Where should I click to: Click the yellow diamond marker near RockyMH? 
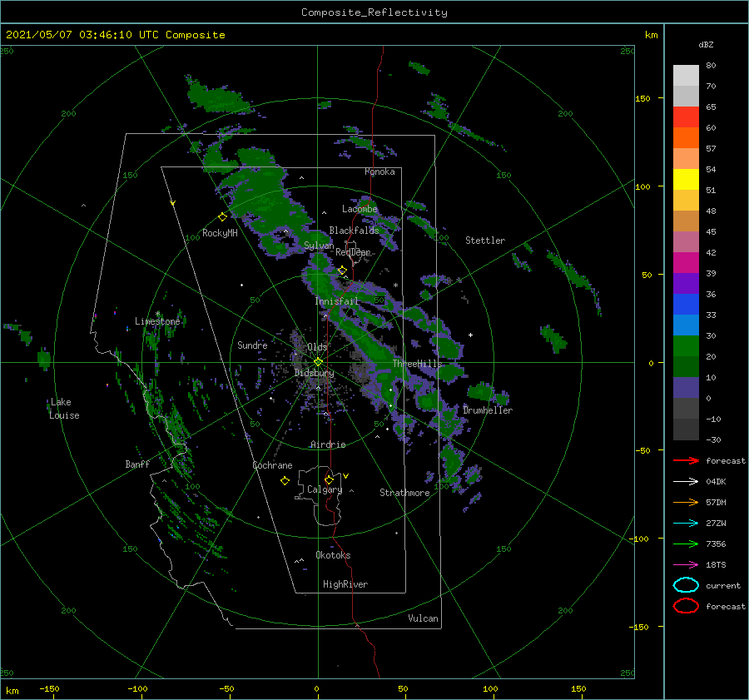click(x=222, y=217)
